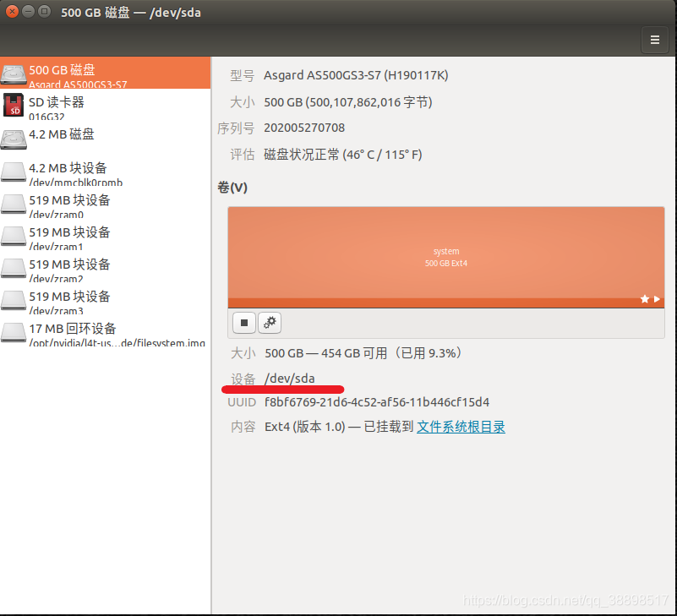
Task: Click the volume usage bar
Action: 446,303
